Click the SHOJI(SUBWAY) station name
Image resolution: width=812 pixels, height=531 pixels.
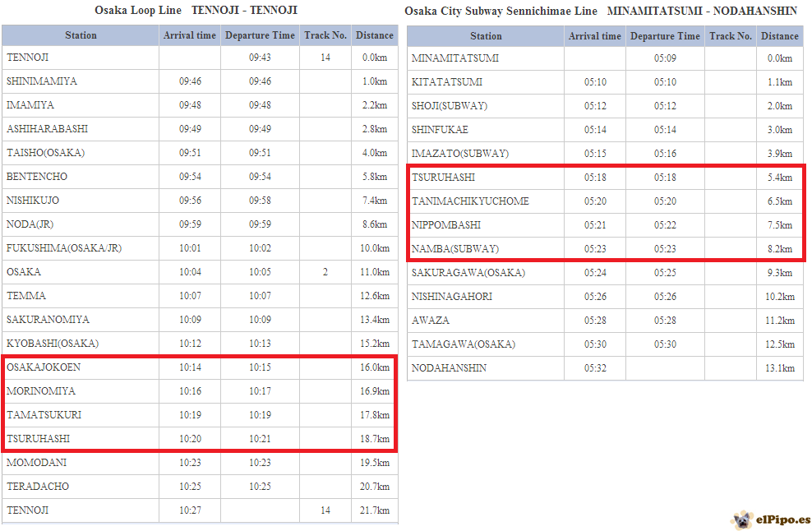(450, 106)
